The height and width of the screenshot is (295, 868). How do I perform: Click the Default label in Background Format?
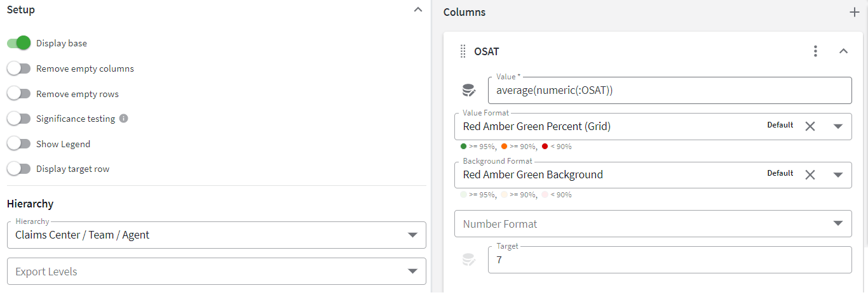(780, 173)
